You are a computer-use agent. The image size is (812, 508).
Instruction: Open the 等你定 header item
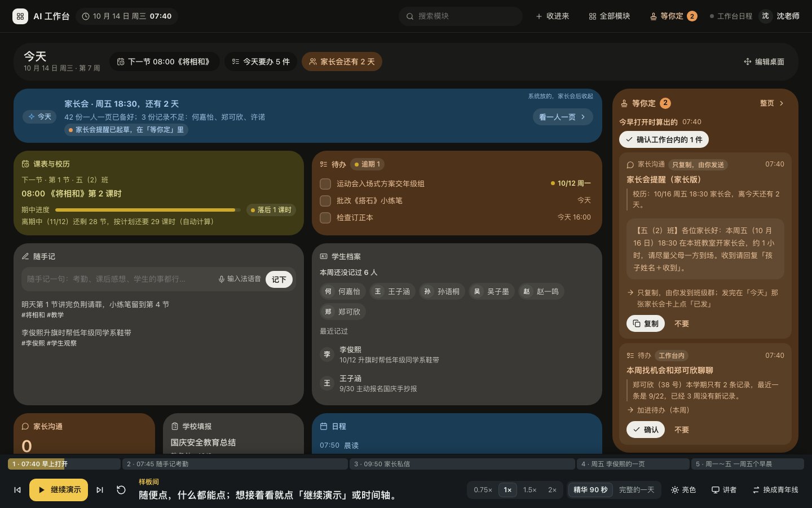coord(673,16)
